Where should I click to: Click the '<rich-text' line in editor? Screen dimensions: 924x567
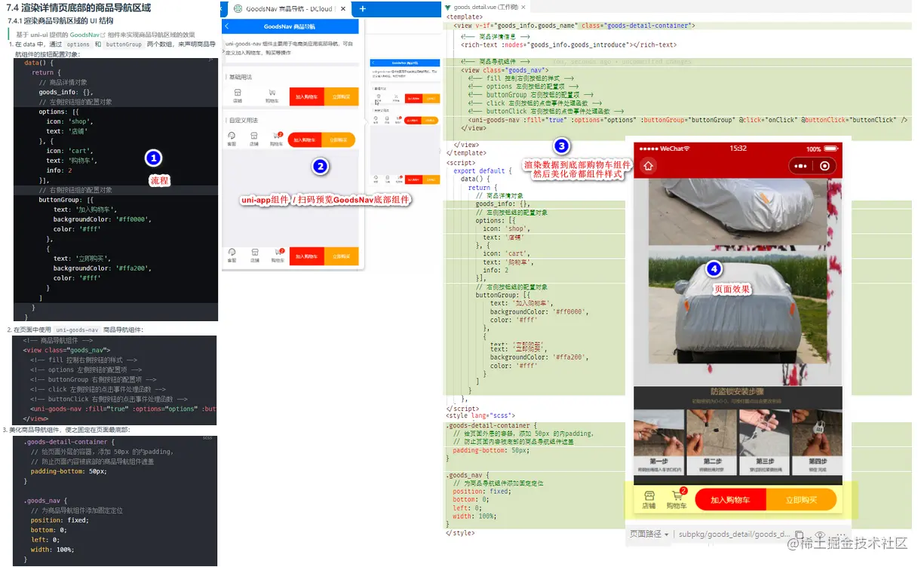(x=569, y=45)
